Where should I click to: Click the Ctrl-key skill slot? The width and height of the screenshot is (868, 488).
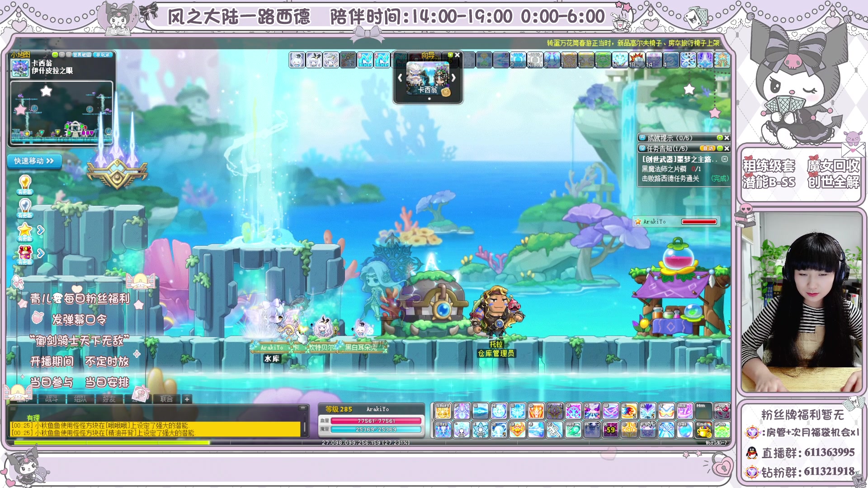[x=443, y=430]
